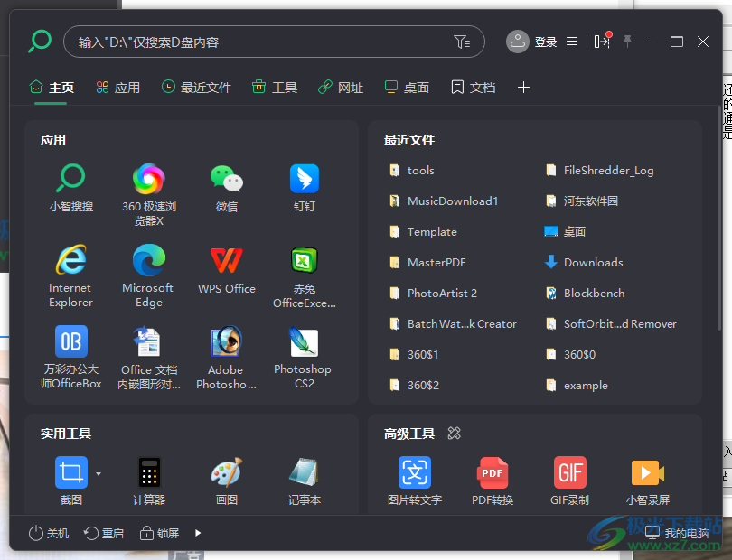
Task: Switch to the 桌面 tab
Action: 406,88
